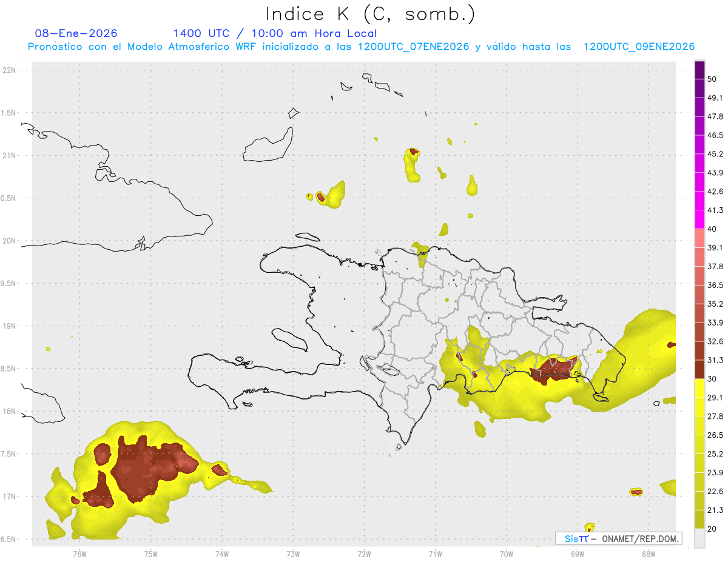Click colorbar value '22.6'
The height and width of the screenshot is (562, 728).
click(x=715, y=491)
